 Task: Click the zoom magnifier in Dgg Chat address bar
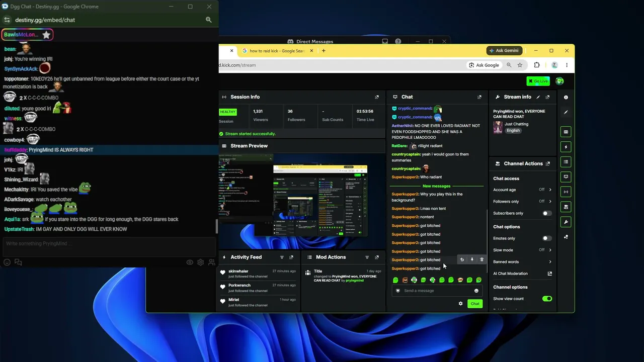pos(208,20)
